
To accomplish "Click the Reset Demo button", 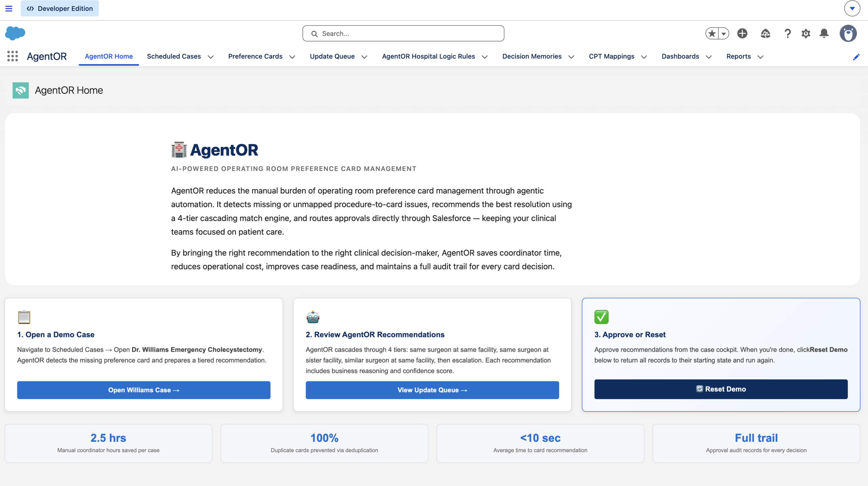I will (721, 389).
